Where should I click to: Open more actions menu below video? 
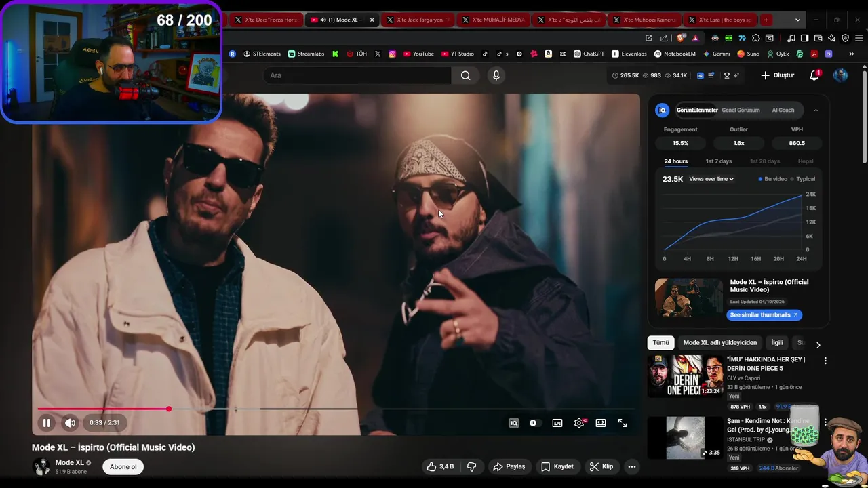pyautogui.click(x=632, y=466)
